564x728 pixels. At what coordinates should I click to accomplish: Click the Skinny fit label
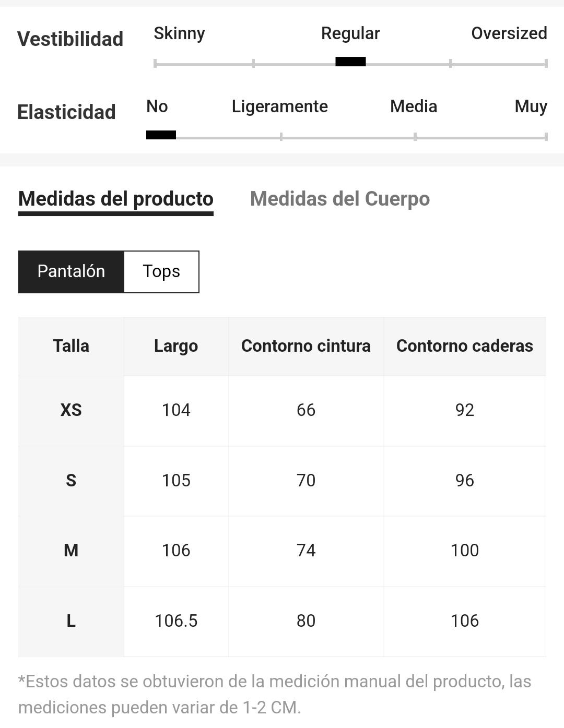pyautogui.click(x=179, y=33)
